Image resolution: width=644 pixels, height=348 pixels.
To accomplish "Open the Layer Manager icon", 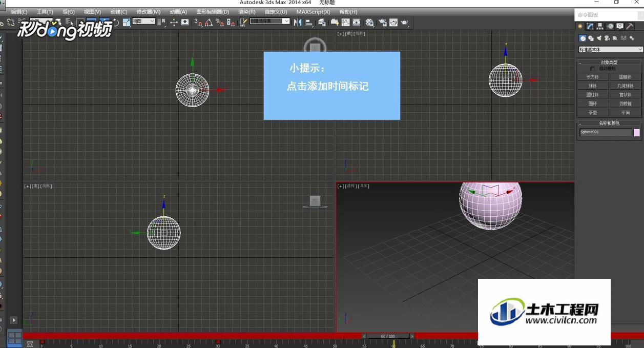I will pyautogui.click(x=322, y=23).
